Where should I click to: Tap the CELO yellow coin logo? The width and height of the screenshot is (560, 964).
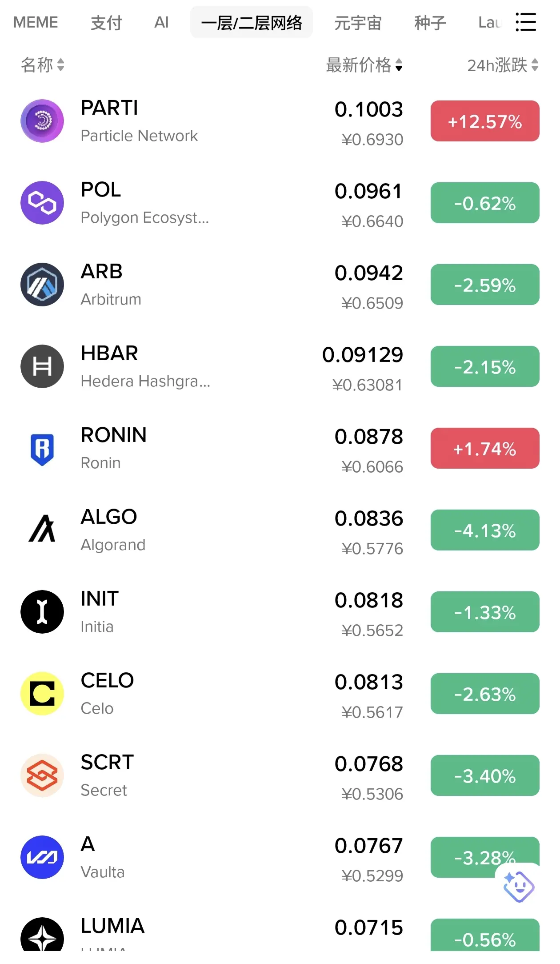pyautogui.click(x=42, y=694)
